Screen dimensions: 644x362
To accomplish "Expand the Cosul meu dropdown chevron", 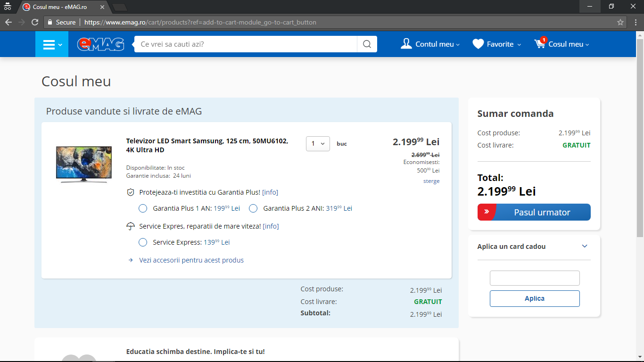I will point(587,45).
